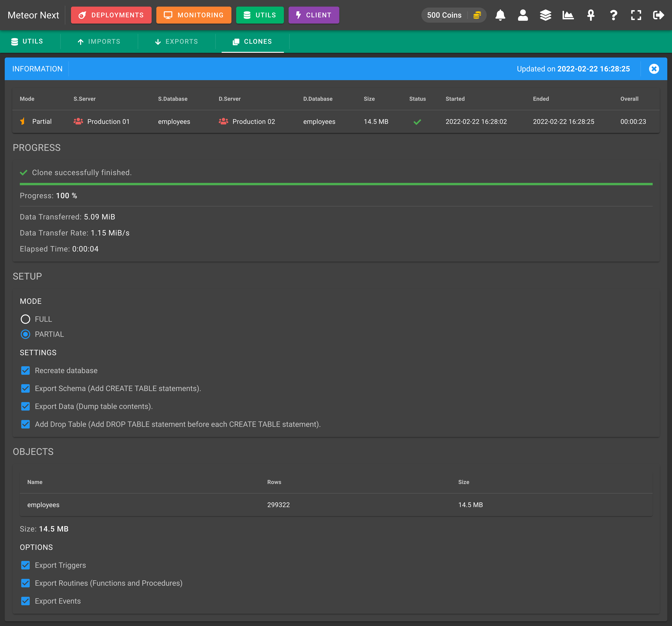Image resolution: width=672 pixels, height=626 pixels.
Task: Click the D.Database column header
Action: tap(318, 99)
